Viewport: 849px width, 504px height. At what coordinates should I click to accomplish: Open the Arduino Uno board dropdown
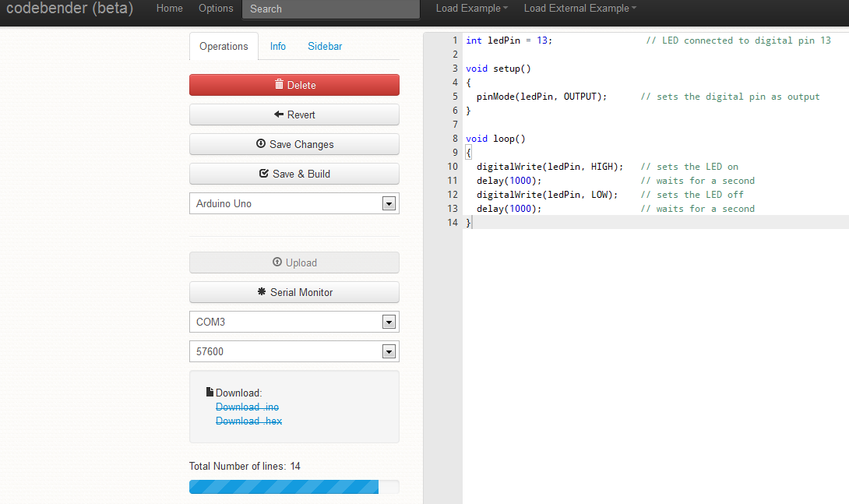pos(294,203)
